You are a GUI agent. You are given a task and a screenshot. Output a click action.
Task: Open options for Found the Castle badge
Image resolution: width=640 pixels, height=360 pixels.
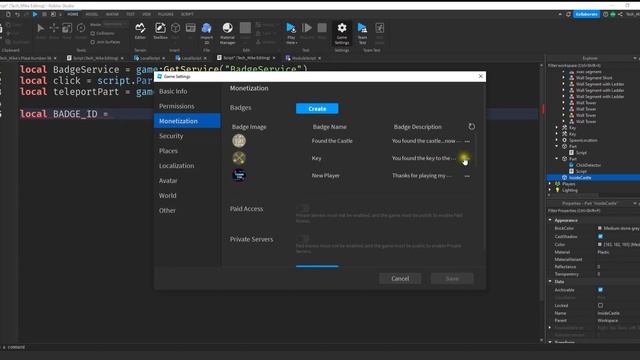pyautogui.click(x=467, y=141)
